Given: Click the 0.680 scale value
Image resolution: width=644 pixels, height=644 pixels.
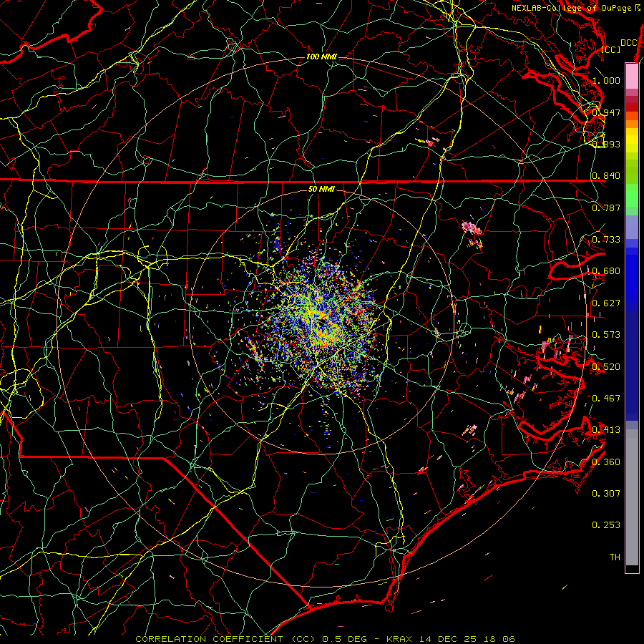Looking at the screenshot, I should [x=606, y=271].
